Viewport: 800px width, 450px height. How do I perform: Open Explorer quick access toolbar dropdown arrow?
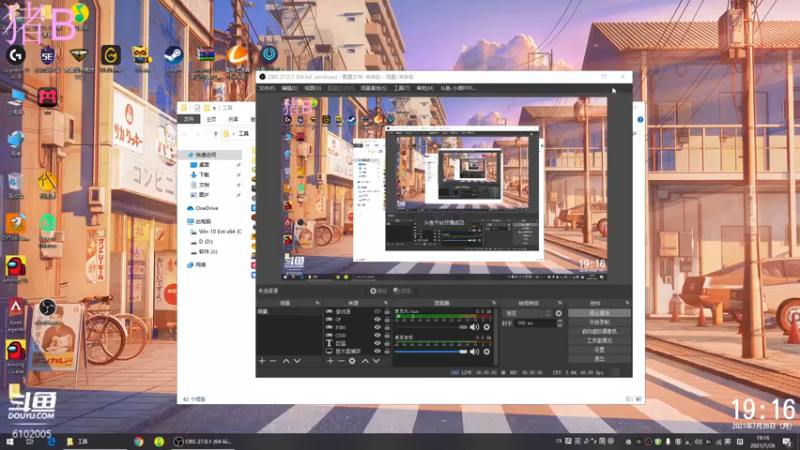214,108
